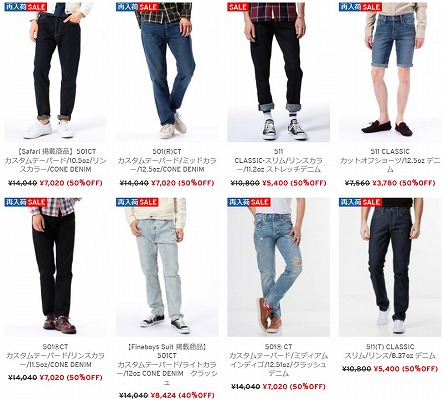443x400 pixels.
Task: Open the dark rinse 501CT Safari jeans photo
Action: (55, 72)
